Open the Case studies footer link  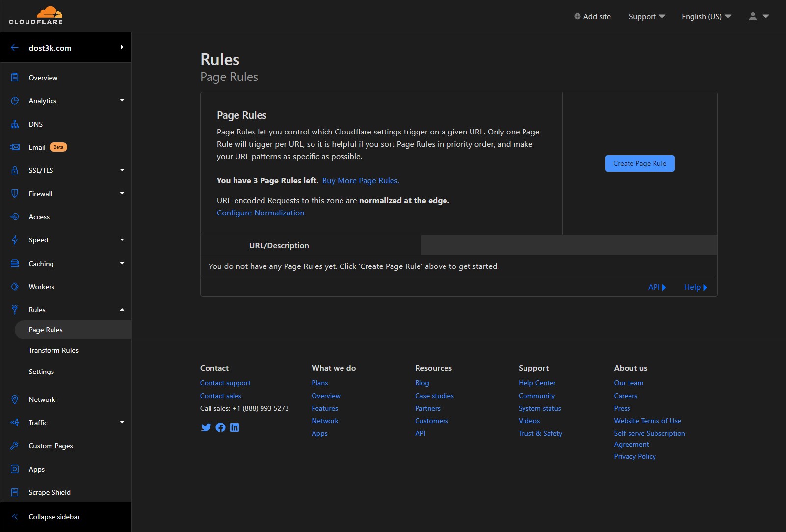pos(434,396)
